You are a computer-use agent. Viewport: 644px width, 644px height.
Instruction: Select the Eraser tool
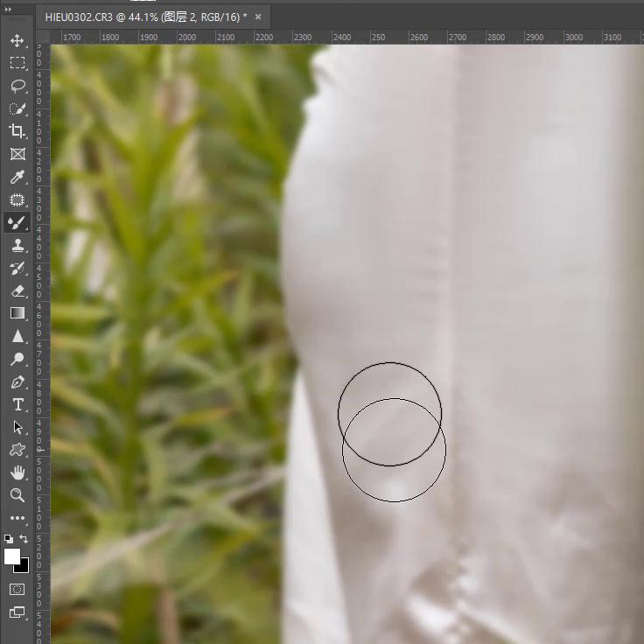click(17, 290)
